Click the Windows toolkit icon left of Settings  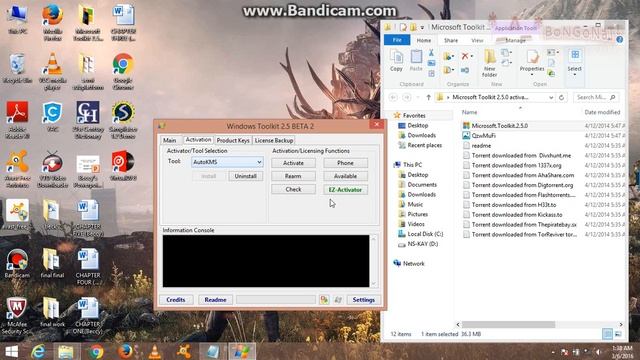(338, 300)
